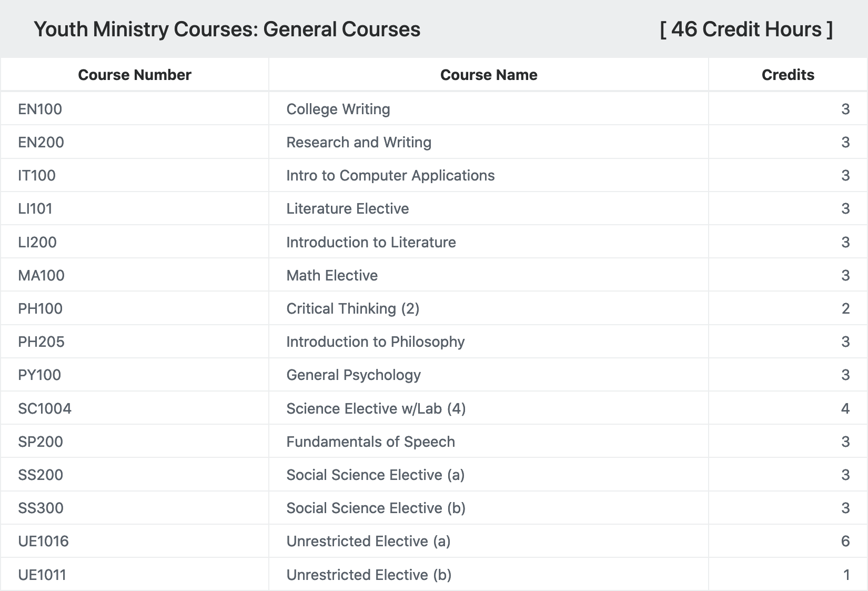Select the SS300 course number
Viewport: 868px width, 591px height.
click(41, 508)
